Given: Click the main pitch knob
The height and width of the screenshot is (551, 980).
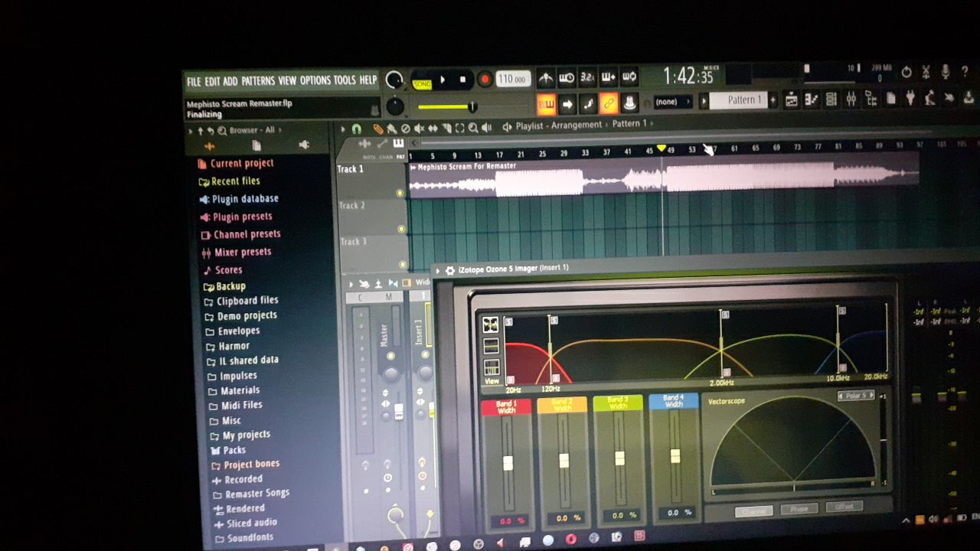Looking at the screenshot, I should pyautogui.click(x=395, y=107).
